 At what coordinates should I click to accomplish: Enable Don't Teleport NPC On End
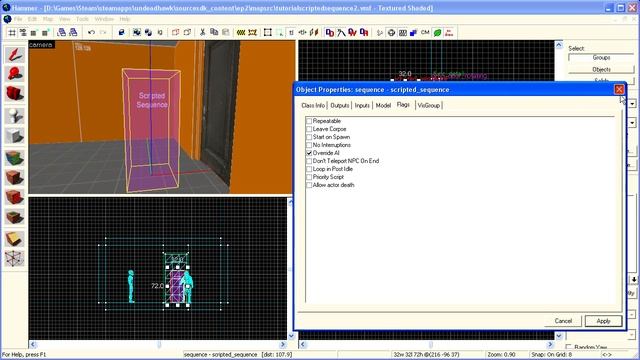click(x=309, y=161)
